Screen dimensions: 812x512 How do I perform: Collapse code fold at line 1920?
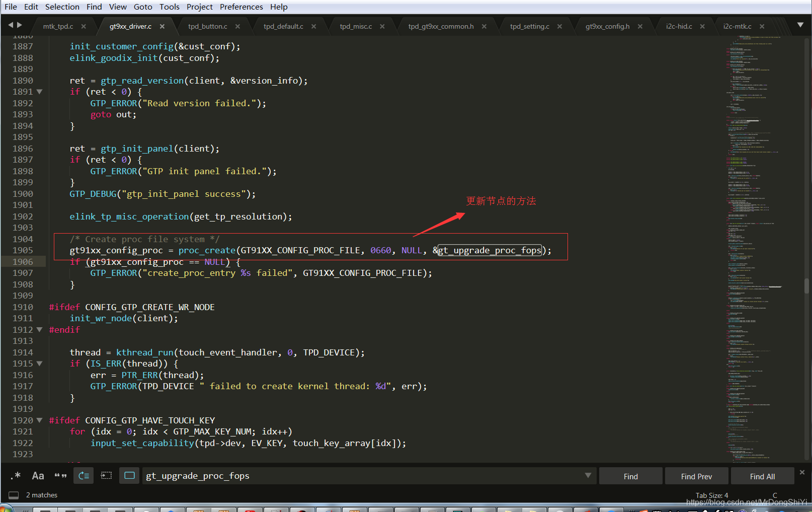click(x=39, y=420)
